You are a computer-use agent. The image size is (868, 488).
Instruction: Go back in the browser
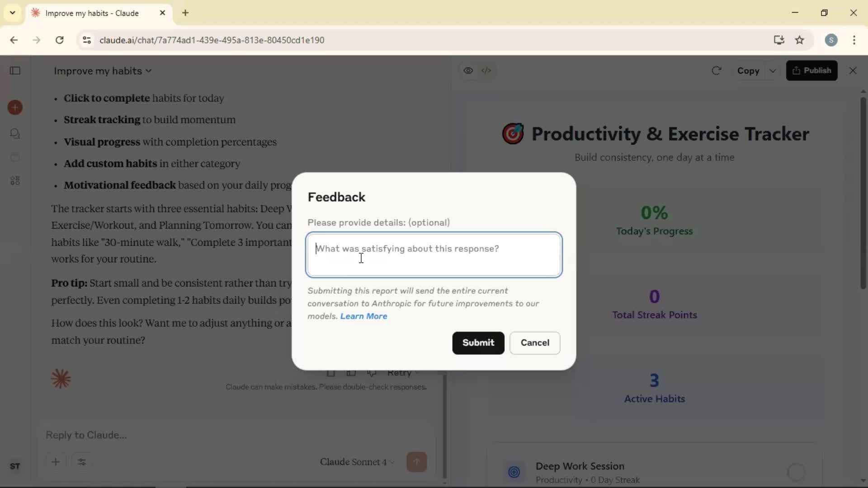pyautogui.click(x=14, y=40)
